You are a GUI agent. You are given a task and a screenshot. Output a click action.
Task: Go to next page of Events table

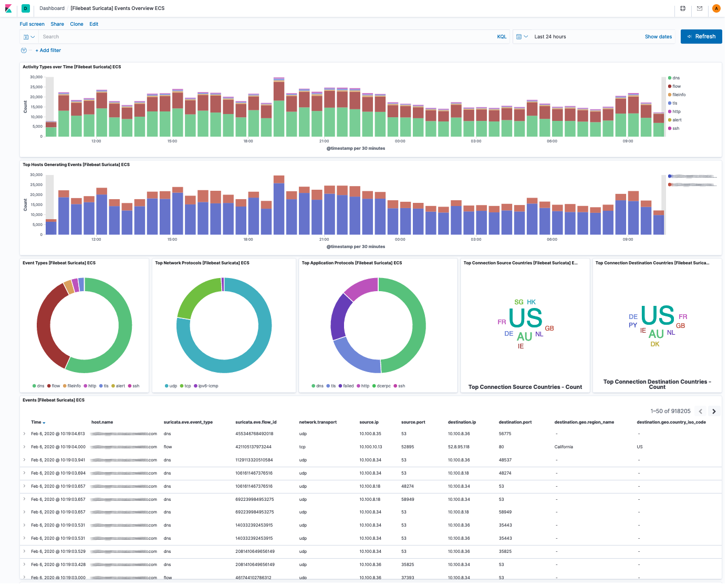pos(714,411)
